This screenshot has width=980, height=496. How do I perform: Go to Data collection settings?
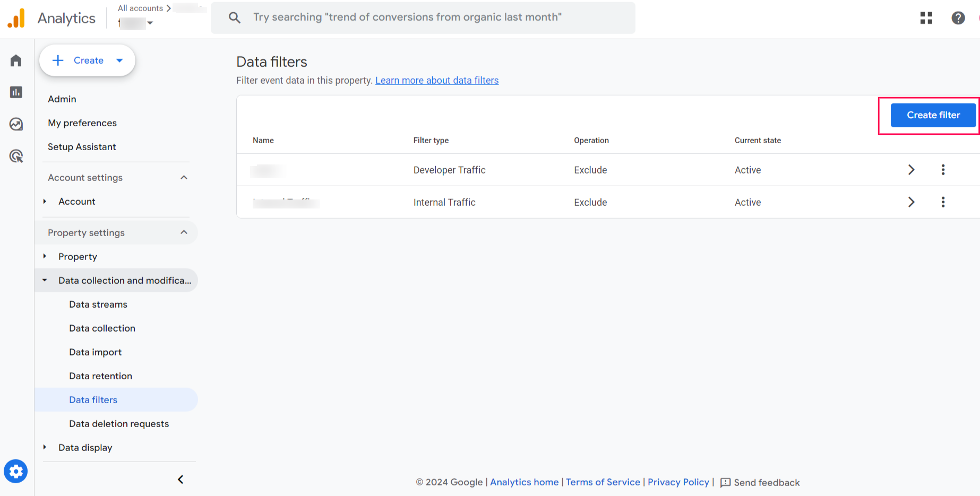102,328
